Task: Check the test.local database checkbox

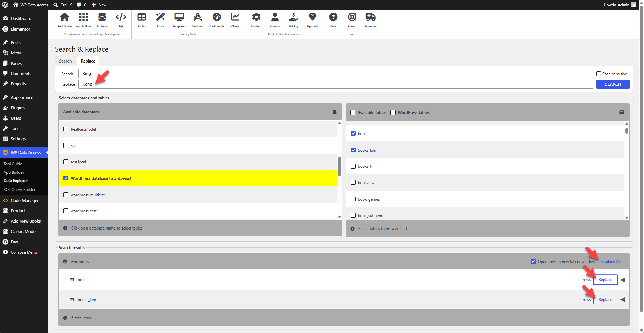Action: (x=66, y=162)
